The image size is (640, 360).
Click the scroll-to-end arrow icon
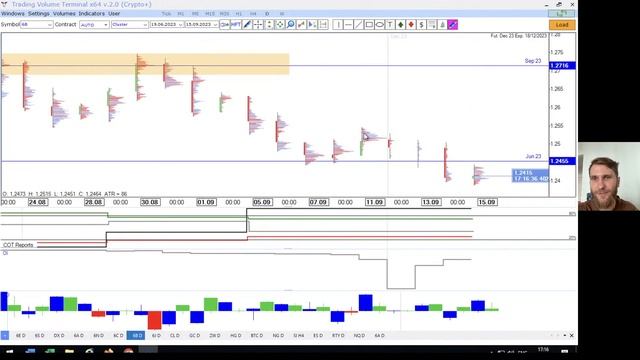pyautogui.click(x=312, y=24)
